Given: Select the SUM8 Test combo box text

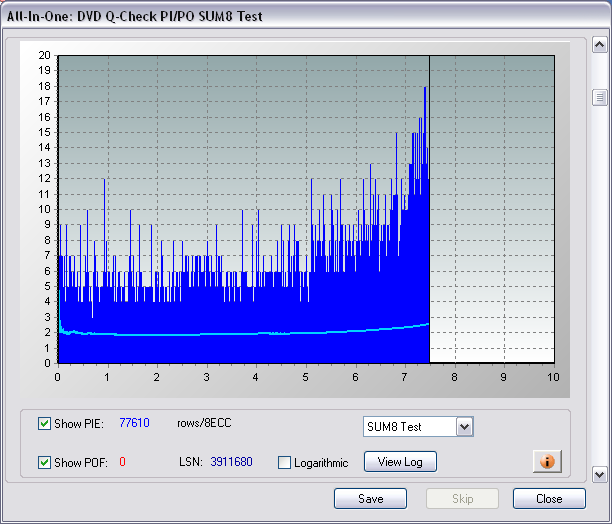Looking at the screenshot, I should tap(394, 427).
